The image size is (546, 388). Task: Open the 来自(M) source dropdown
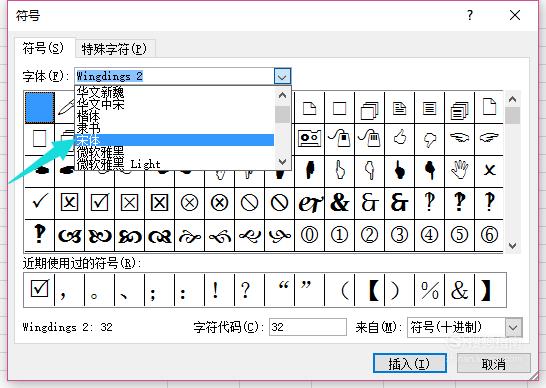(x=513, y=327)
